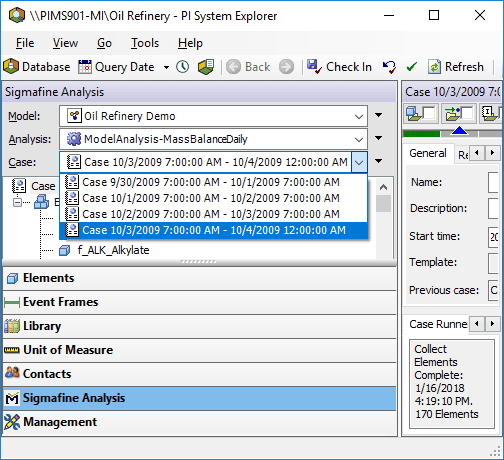Select Case 10/2/2009 7:00:00 AM from list
The image size is (504, 460).
tap(213, 214)
